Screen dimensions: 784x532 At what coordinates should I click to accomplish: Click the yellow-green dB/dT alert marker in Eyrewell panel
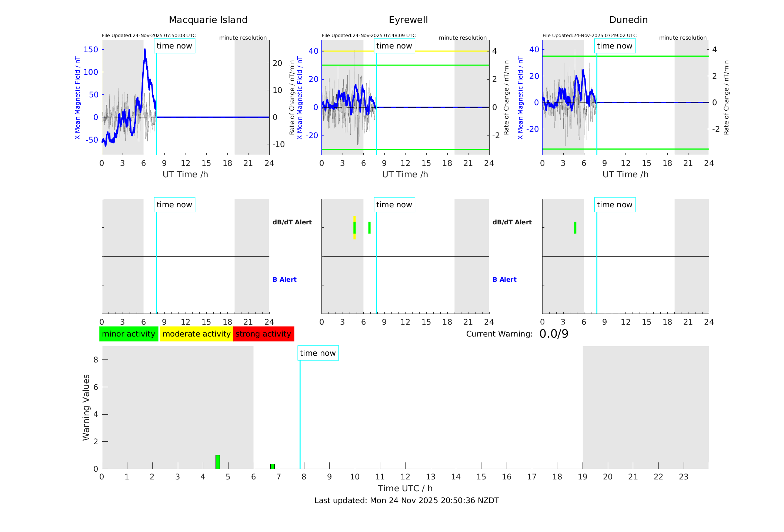point(354,227)
